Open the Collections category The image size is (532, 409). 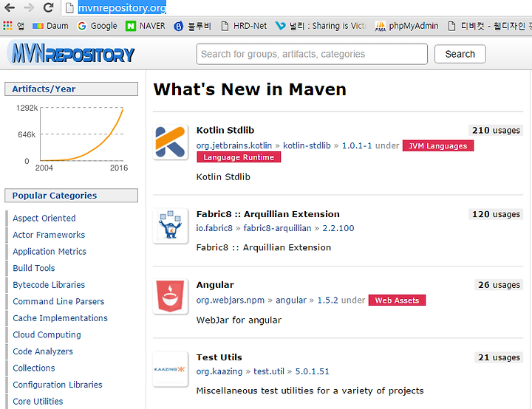tap(34, 368)
